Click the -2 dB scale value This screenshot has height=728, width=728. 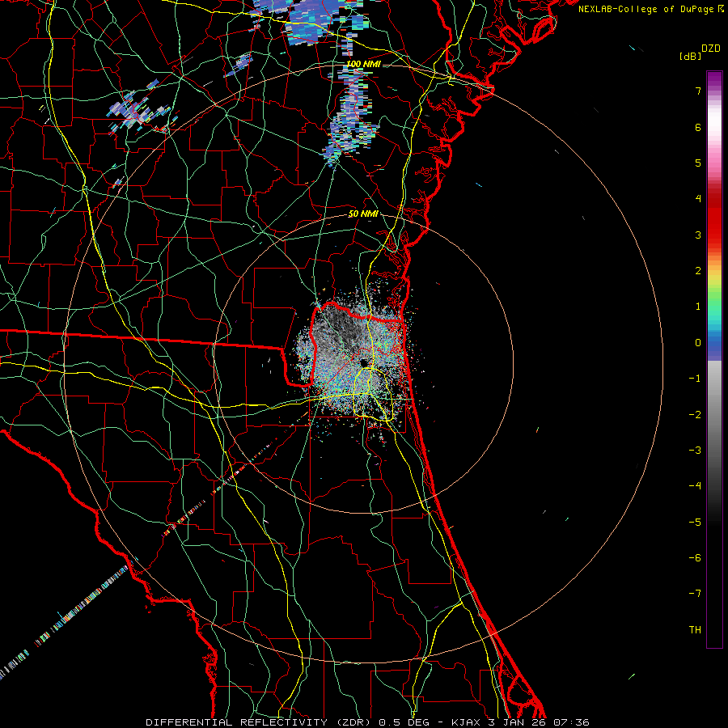[x=695, y=414]
